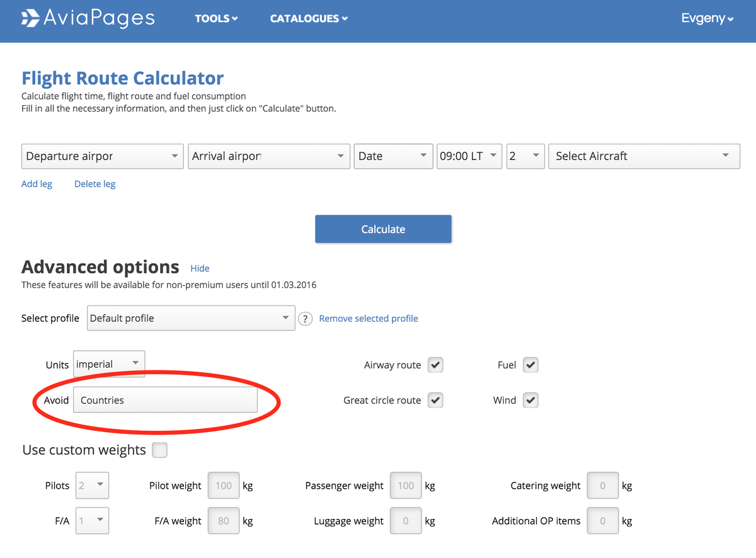Viewport: 756px width, 558px height.
Task: Click the Passenger weight field
Action: (406, 486)
